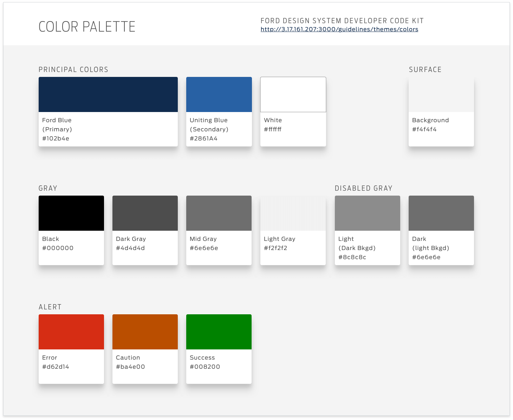Click the #2861A4 hex value
The image size is (513, 420).
[203, 138]
